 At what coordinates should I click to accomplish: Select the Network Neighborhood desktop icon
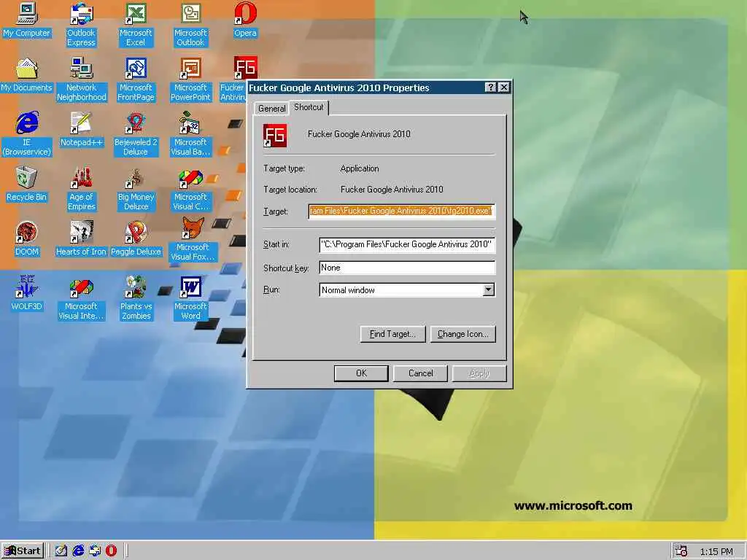click(82, 79)
